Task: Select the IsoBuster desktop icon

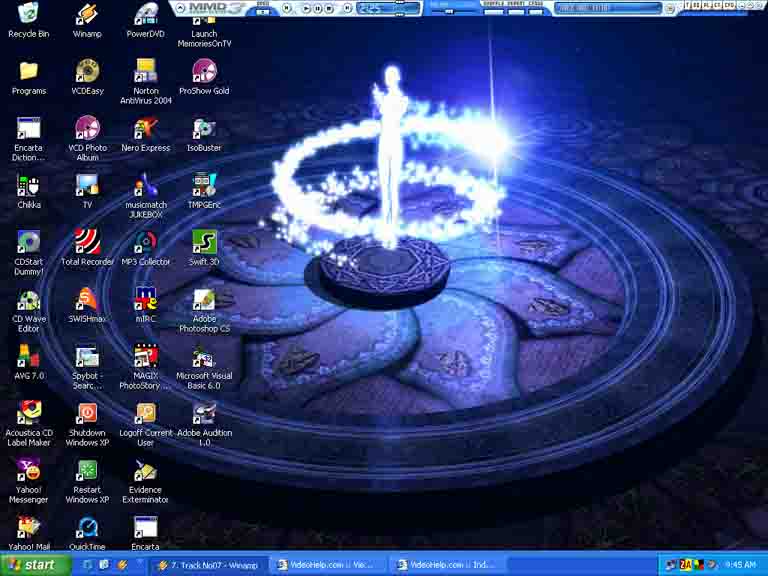Action: click(x=204, y=135)
